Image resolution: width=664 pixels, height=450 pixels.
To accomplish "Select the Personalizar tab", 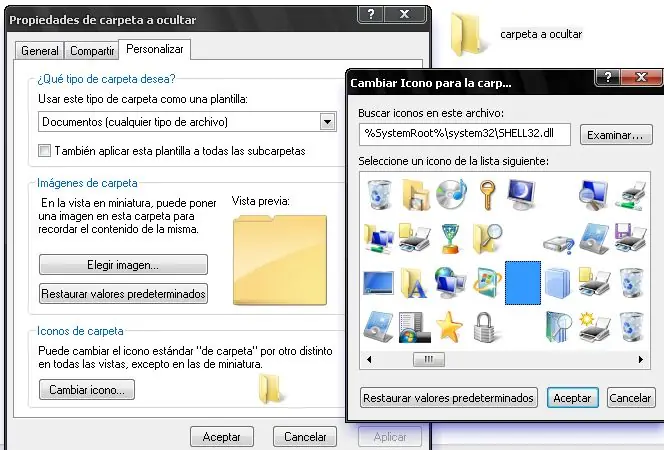I will pyautogui.click(x=155, y=49).
